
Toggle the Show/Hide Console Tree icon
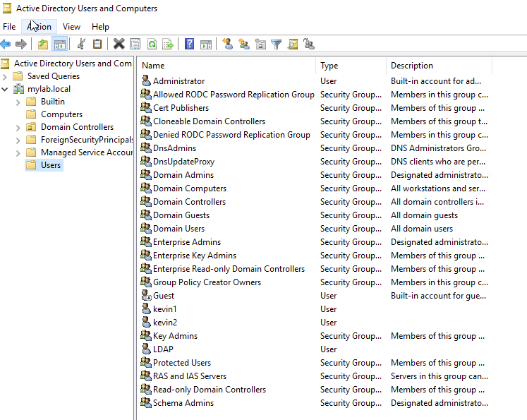60,44
